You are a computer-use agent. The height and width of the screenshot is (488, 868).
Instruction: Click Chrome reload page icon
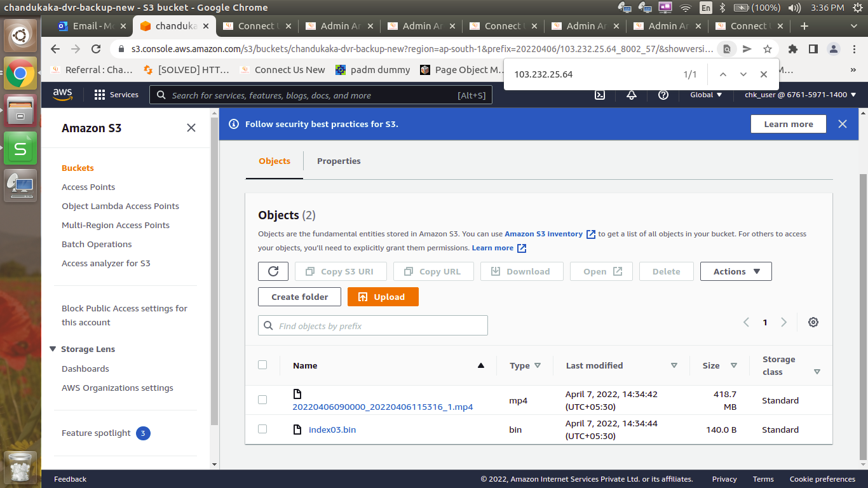(96, 49)
